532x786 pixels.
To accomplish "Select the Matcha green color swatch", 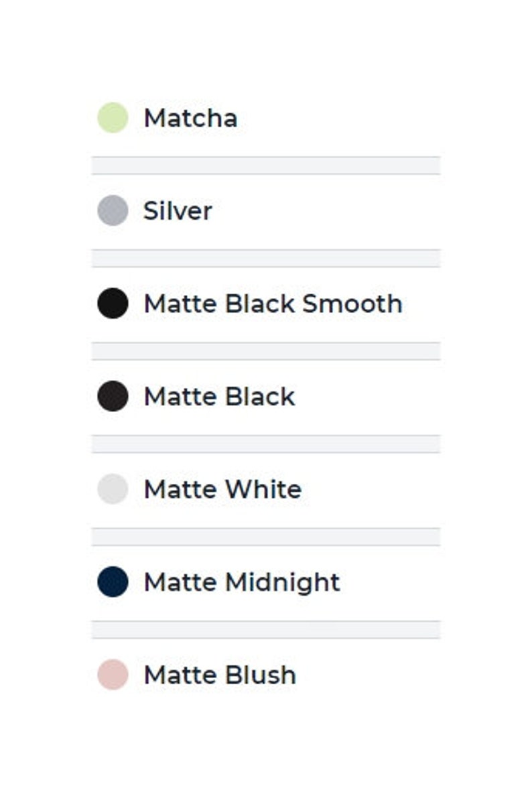I will point(113,118).
